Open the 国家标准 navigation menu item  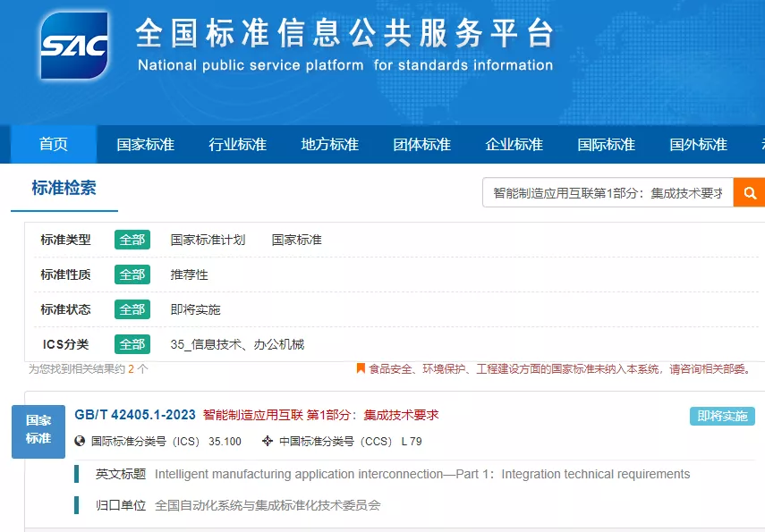coord(145,144)
